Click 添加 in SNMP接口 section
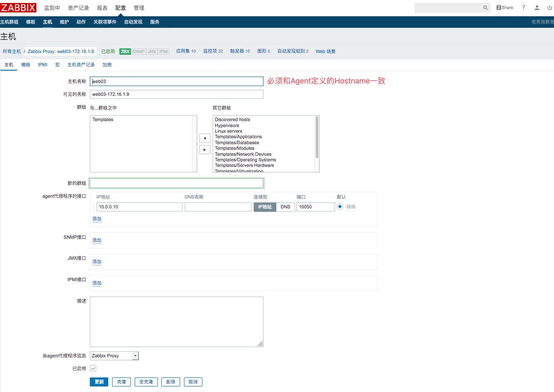The width and height of the screenshot is (554, 392). click(97, 241)
